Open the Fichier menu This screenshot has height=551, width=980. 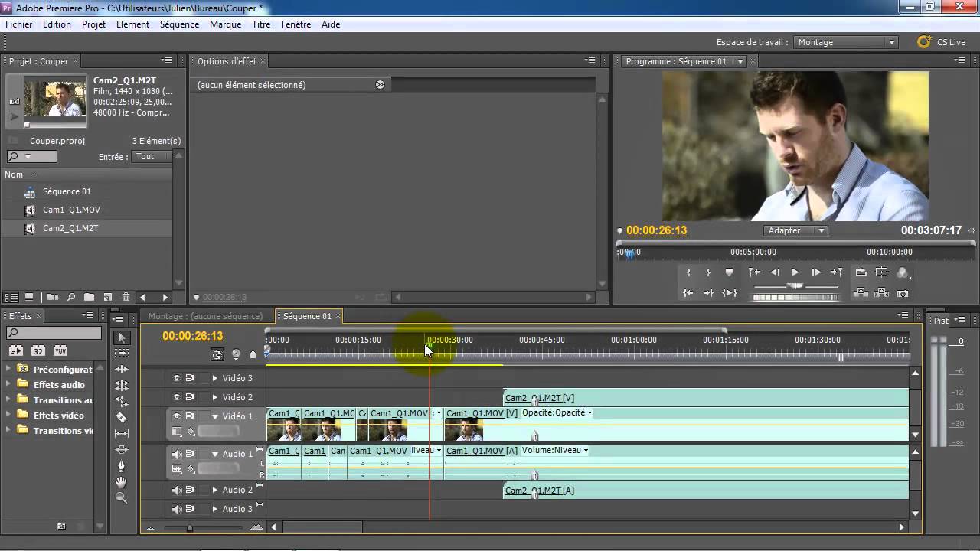19,24
